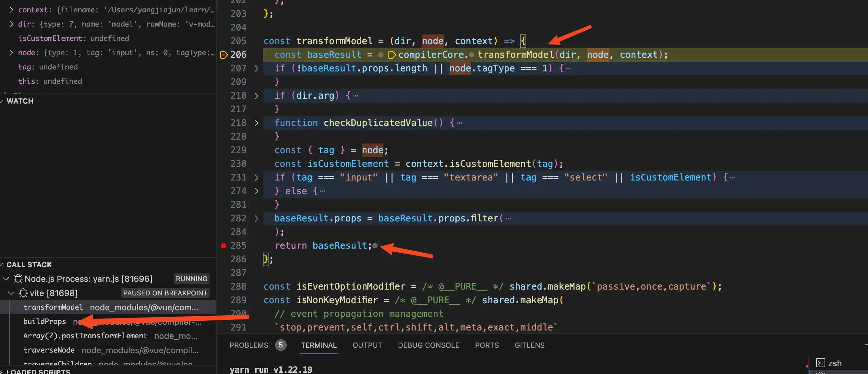
Task: Expand the 'node' variable entry
Action: point(11,53)
